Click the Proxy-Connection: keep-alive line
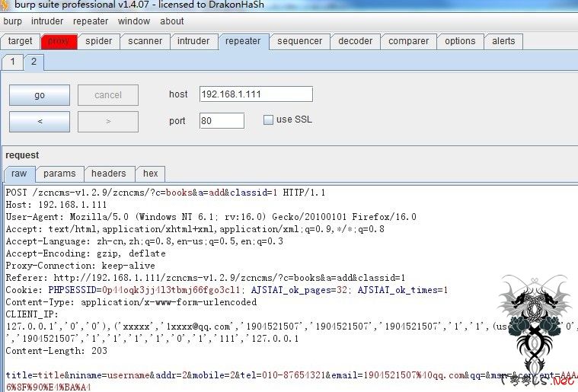The image size is (578, 392). tap(81, 266)
